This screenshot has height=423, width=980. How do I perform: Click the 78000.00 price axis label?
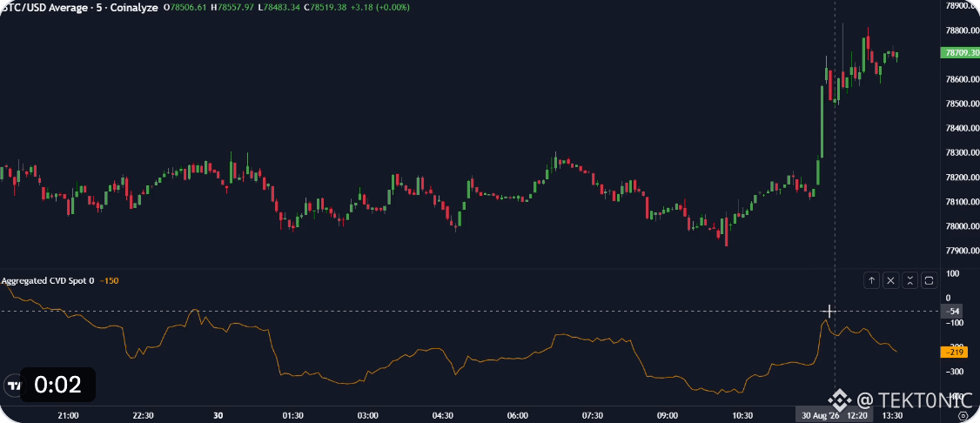click(x=961, y=226)
